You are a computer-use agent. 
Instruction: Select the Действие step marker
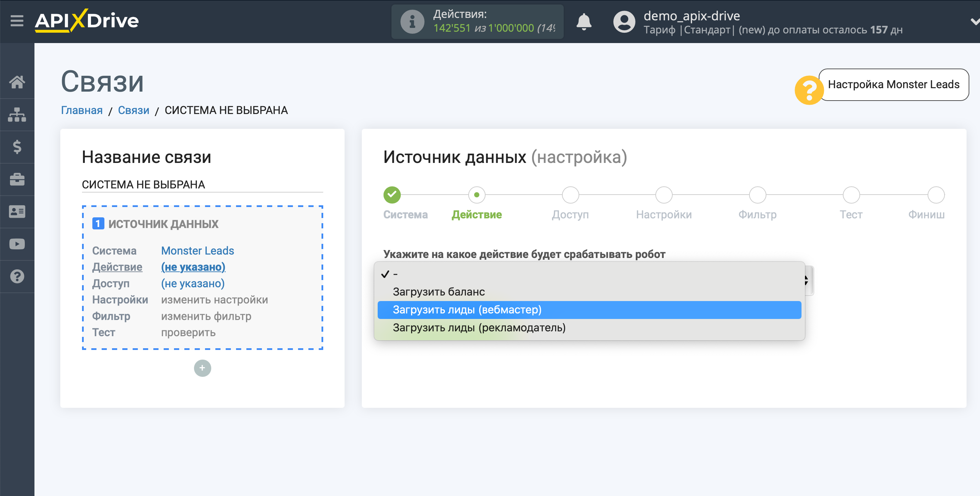click(x=476, y=195)
